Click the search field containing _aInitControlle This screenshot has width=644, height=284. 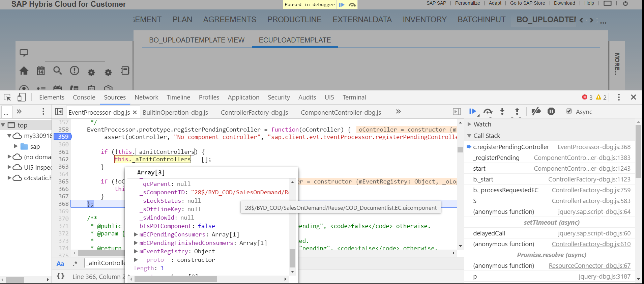pos(106,263)
